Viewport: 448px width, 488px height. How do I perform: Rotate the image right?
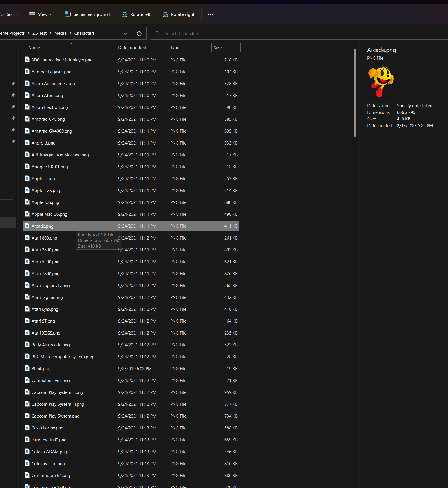pos(179,14)
